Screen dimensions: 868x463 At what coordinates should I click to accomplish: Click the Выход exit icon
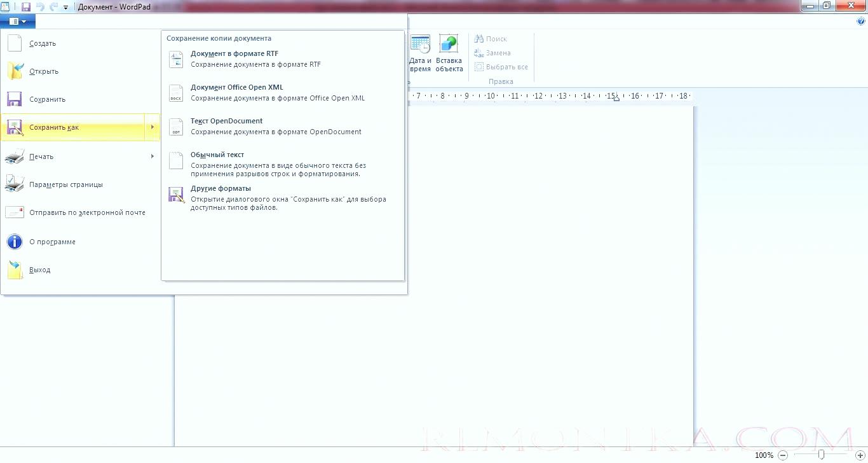(x=15, y=270)
